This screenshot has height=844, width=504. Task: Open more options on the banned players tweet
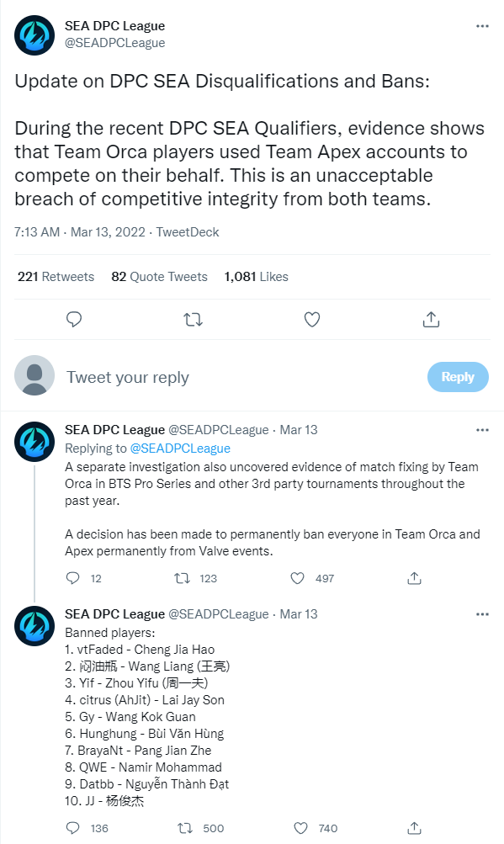pos(482,614)
